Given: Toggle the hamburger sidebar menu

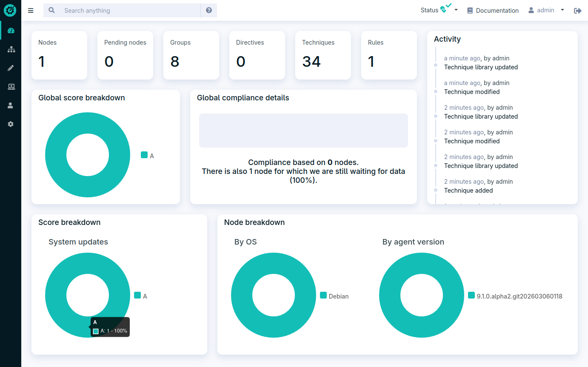Looking at the screenshot, I should point(31,11).
